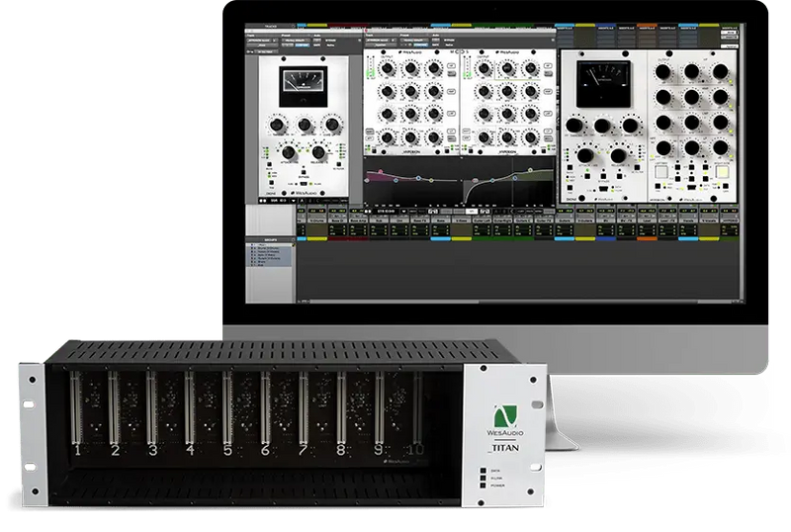This screenshot has height=532, width=791.
Task: Toggle the Bypass button on the small Dione plugin
Action: pos(304,173)
